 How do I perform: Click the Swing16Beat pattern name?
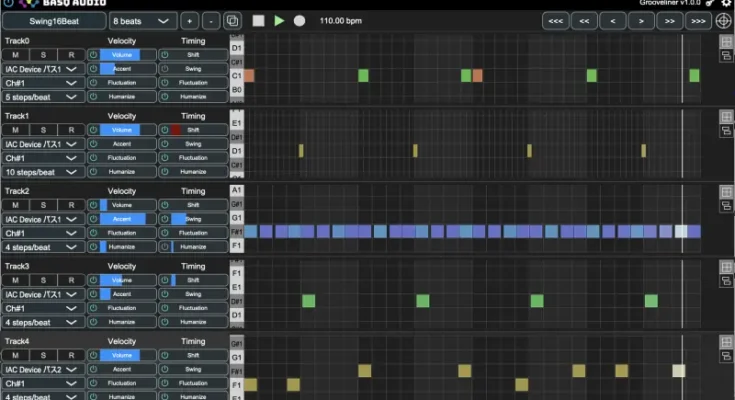pyautogui.click(x=54, y=21)
